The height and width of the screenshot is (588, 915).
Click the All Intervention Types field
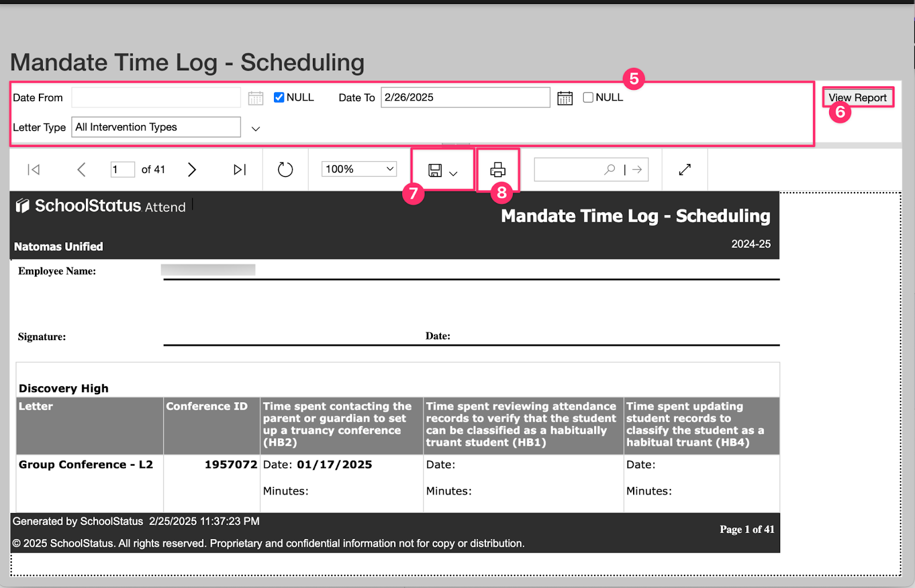[156, 127]
